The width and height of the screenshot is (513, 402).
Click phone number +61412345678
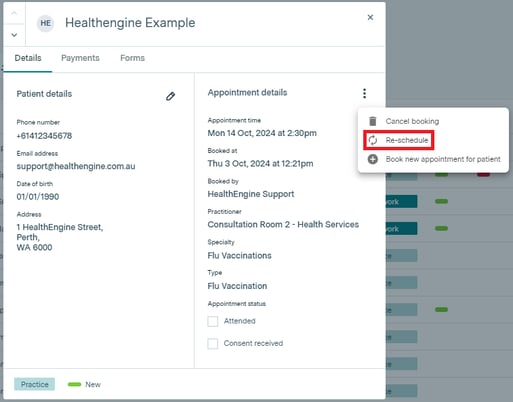tap(44, 136)
